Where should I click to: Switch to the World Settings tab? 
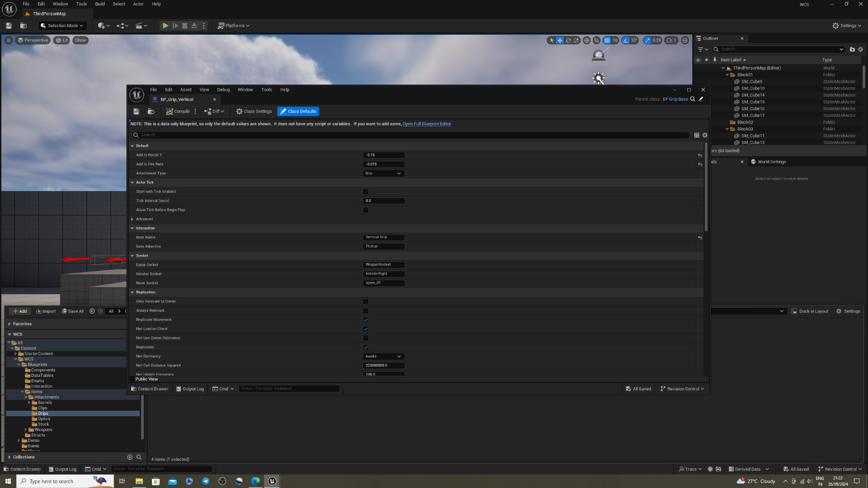[768, 162]
